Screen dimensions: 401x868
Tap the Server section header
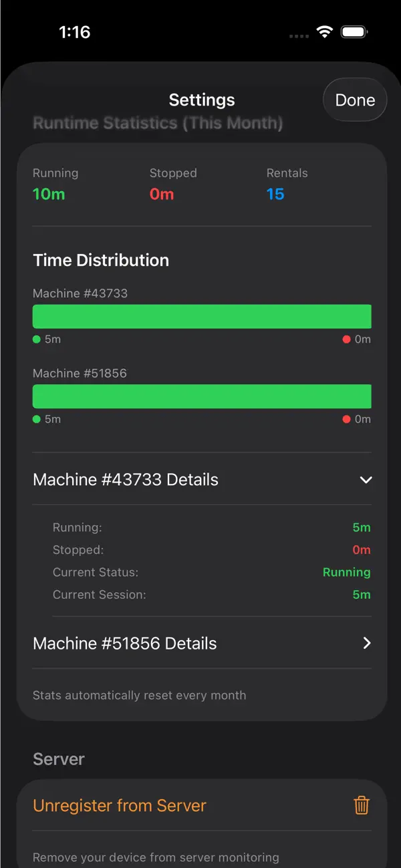tap(58, 758)
